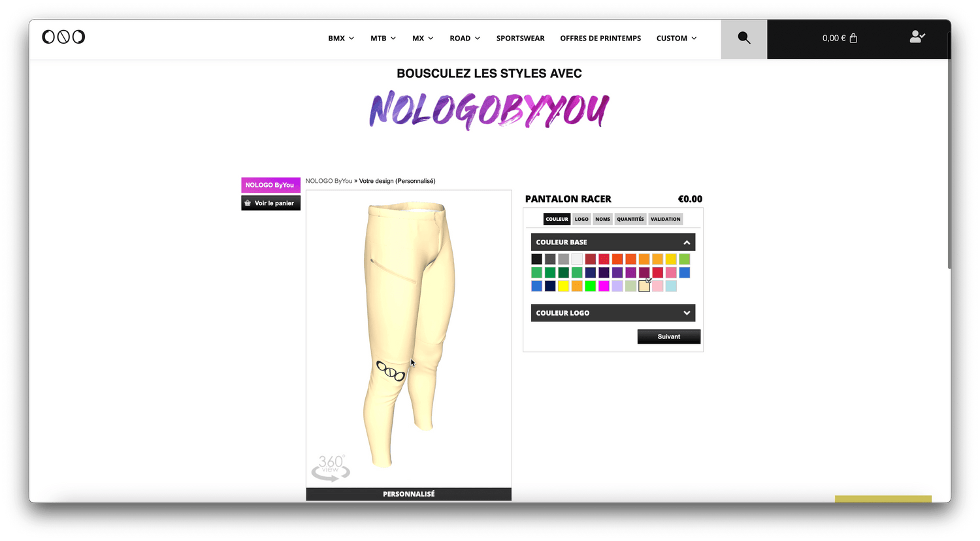Image resolution: width=980 pixels, height=541 pixels.
Task: Collapse the COULEUR BASE section
Action: click(x=687, y=242)
